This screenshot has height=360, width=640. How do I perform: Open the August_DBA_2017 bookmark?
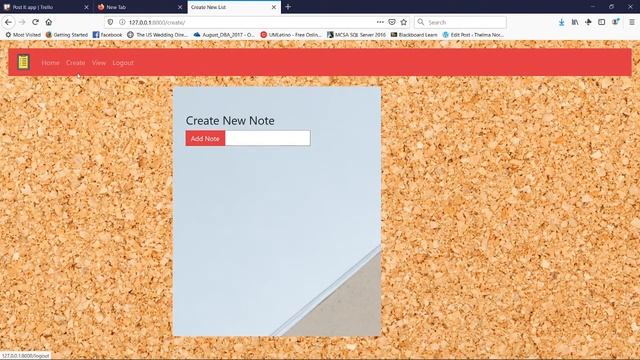click(224, 35)
